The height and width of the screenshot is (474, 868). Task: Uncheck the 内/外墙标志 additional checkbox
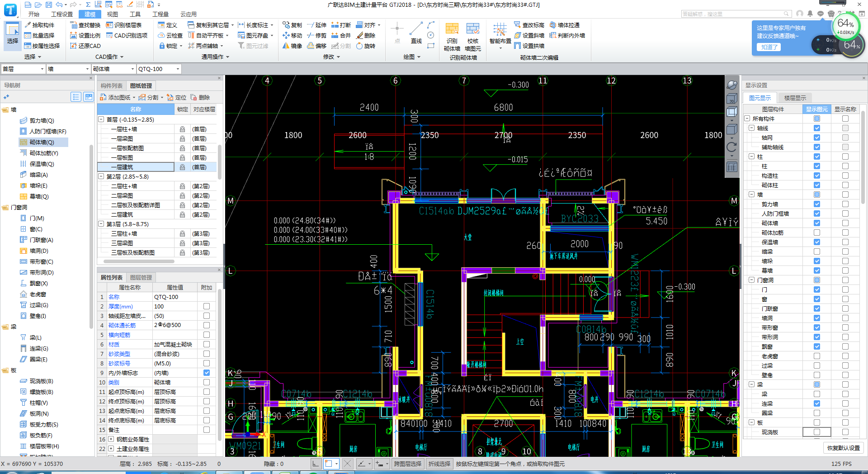[x=207, y=373]
